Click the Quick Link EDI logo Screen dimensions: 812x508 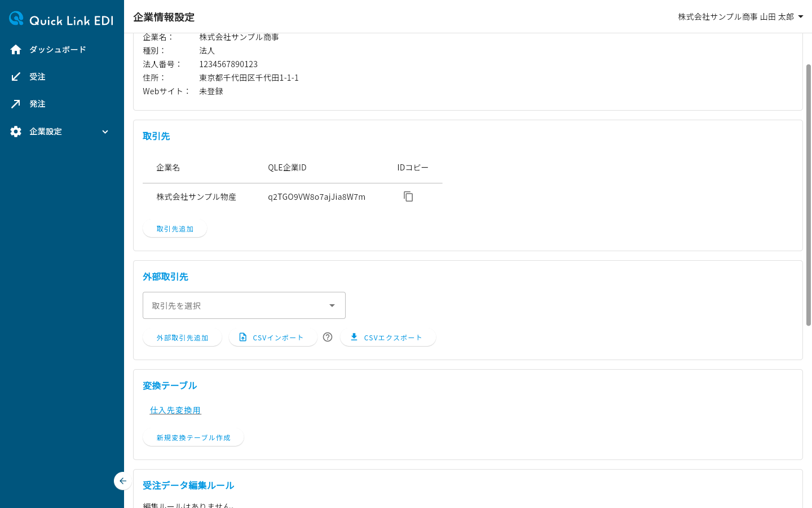click(x=61, y=19)
